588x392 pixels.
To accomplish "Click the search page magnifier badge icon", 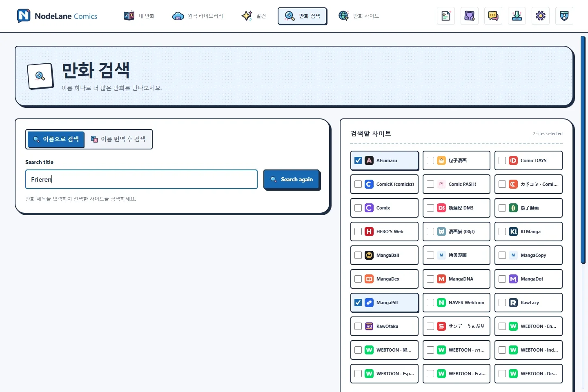I will coord(40,76).
